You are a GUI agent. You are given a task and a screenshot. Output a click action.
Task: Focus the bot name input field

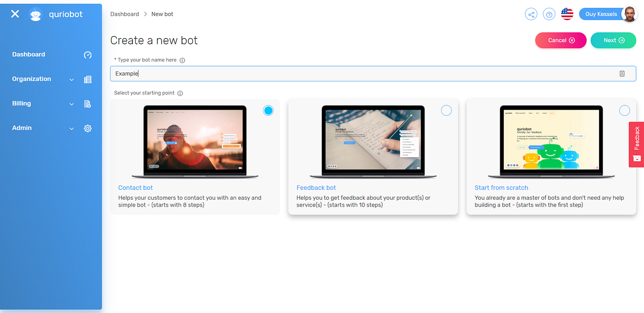pos(373,74)
